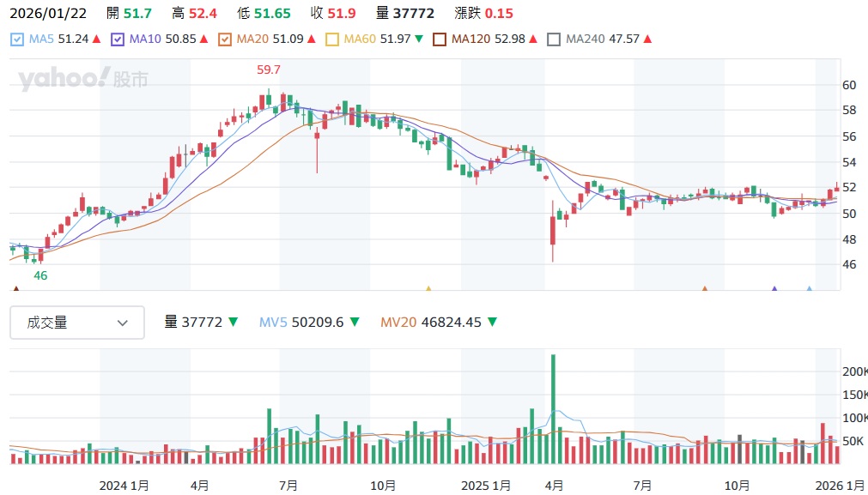
Task: Disable the MA20 moving average checkbox
Action: tap(225, 39)
